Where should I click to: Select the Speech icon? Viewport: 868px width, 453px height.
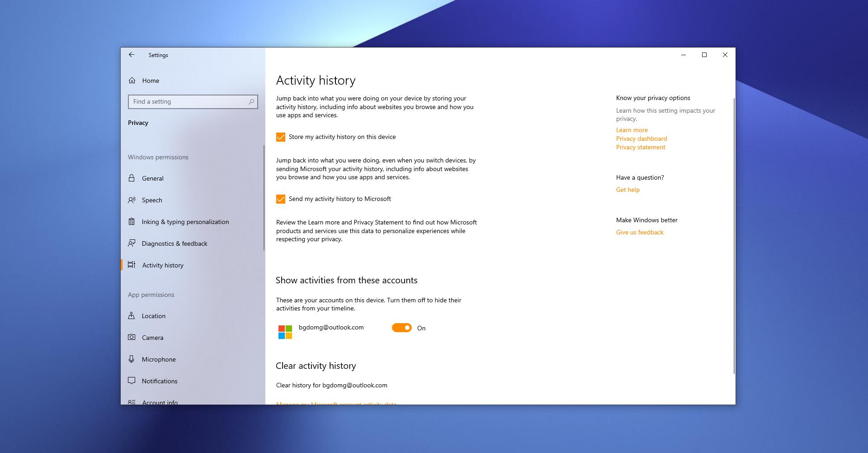tap(132, 200)
